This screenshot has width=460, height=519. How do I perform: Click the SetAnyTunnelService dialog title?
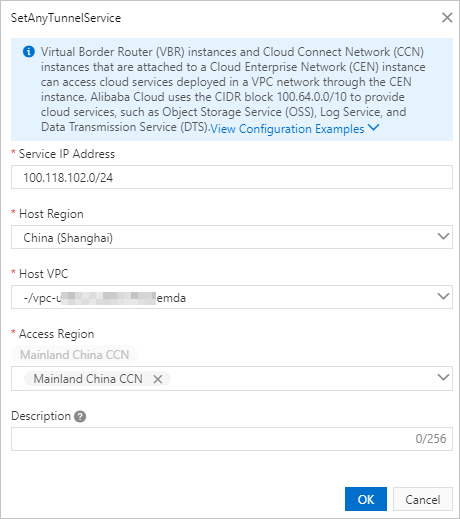[66, 18]
